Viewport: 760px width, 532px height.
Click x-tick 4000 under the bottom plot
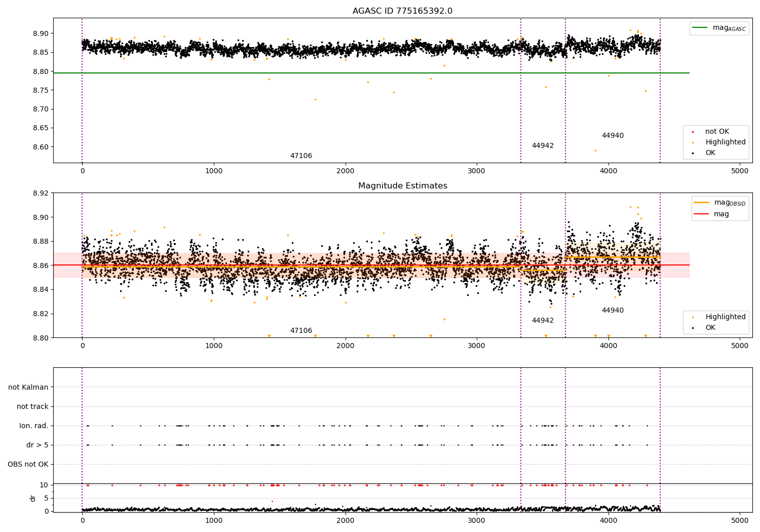(x=609, y=520)
